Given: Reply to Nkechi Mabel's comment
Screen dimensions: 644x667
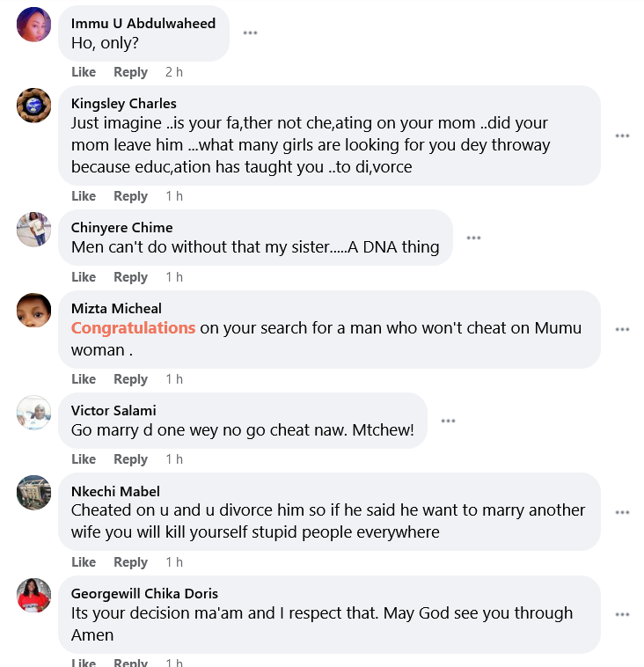Looking at the screenshot, I should pos(130,562).
